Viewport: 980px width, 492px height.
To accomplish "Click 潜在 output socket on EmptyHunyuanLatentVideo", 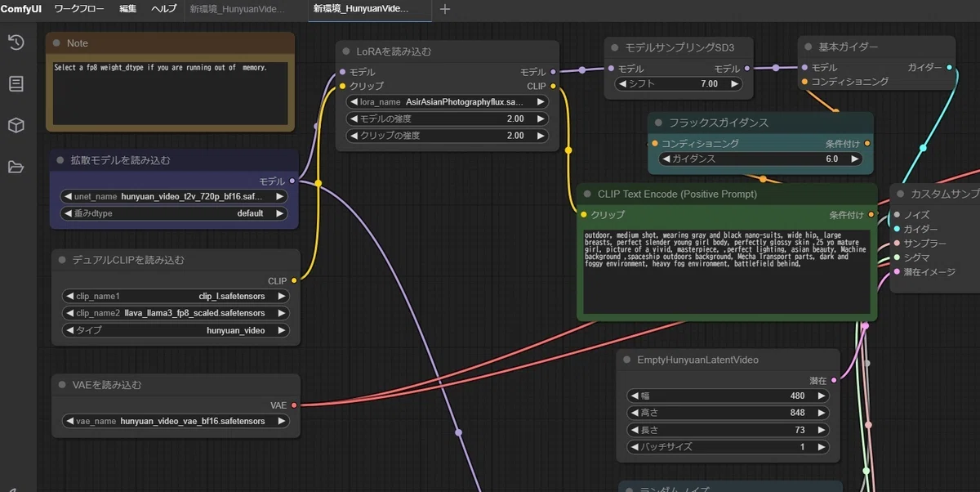I will [834, 381].
